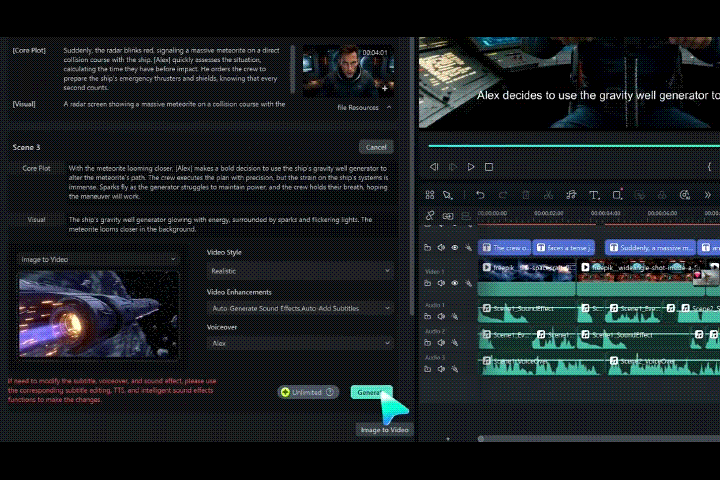Click magic wand icon on Audio 1 track
720x480 pixels.
[455, 316]
